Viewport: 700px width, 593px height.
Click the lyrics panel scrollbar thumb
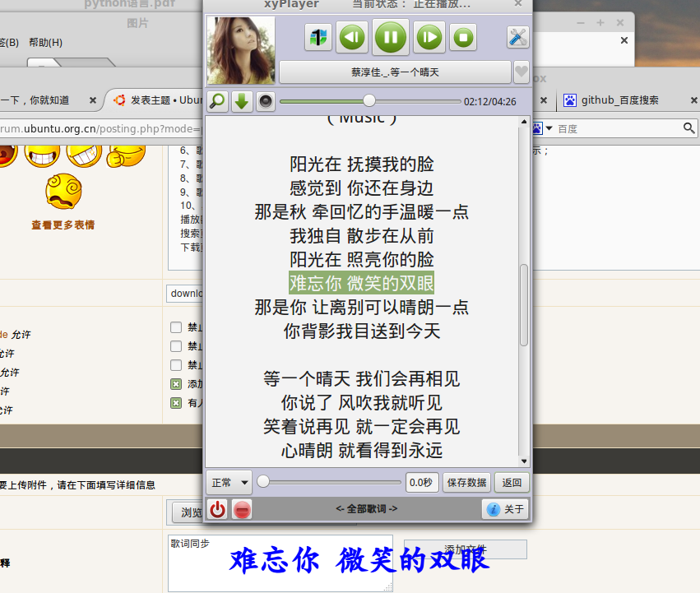(x=524, y=305)
